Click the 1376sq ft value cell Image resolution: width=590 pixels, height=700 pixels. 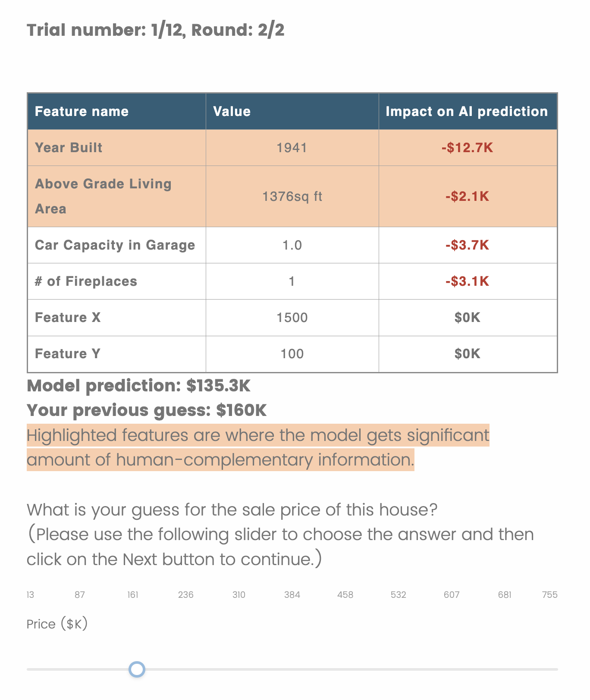pyautogui.click(x=292, y=197)
